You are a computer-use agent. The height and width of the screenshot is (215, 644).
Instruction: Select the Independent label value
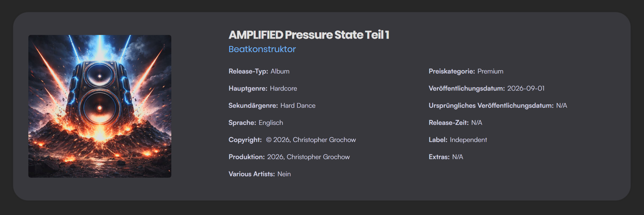[468, 140]
